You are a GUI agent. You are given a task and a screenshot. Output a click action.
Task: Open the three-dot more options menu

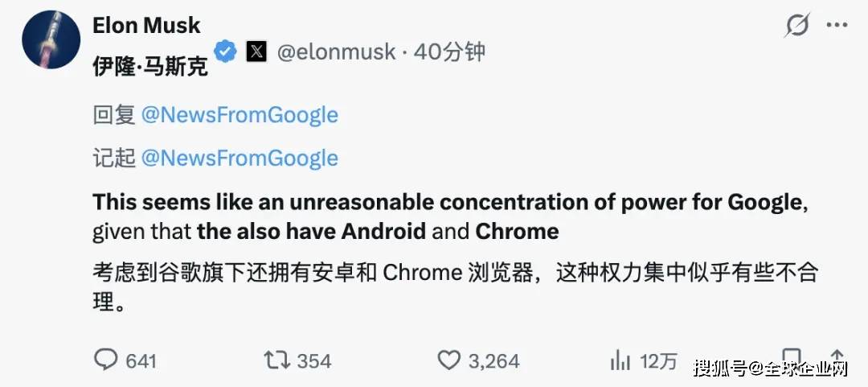(x=837, y=27)
